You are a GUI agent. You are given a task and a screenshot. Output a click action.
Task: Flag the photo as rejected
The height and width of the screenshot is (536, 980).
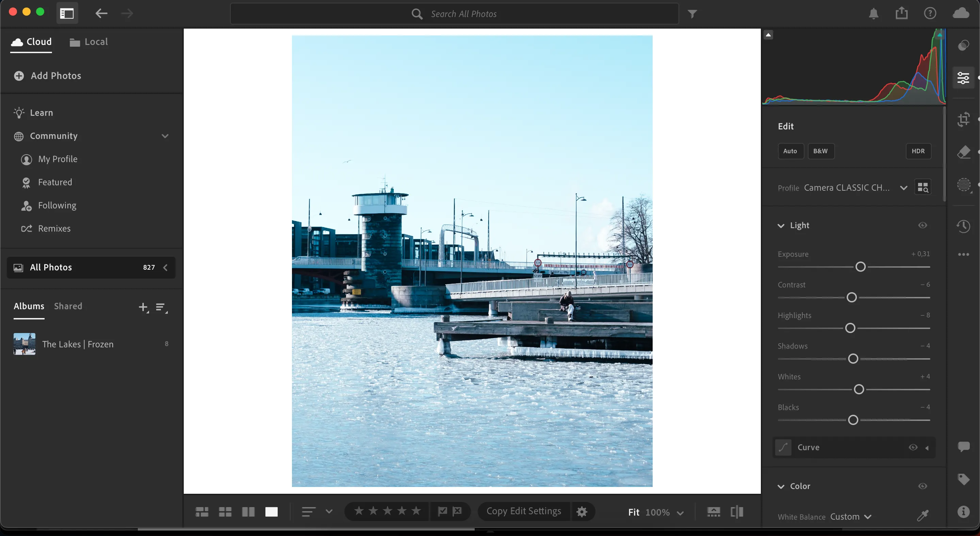coord(458,511)
